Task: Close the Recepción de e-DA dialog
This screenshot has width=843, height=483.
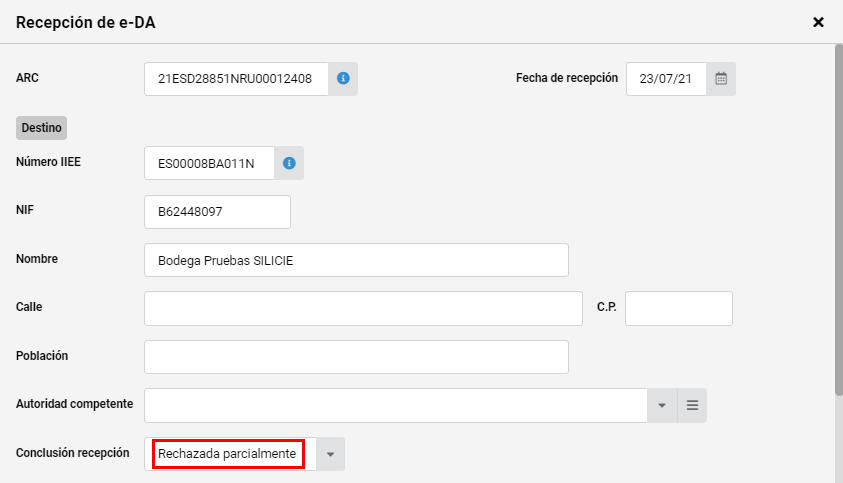Action: tap(818, 22)
